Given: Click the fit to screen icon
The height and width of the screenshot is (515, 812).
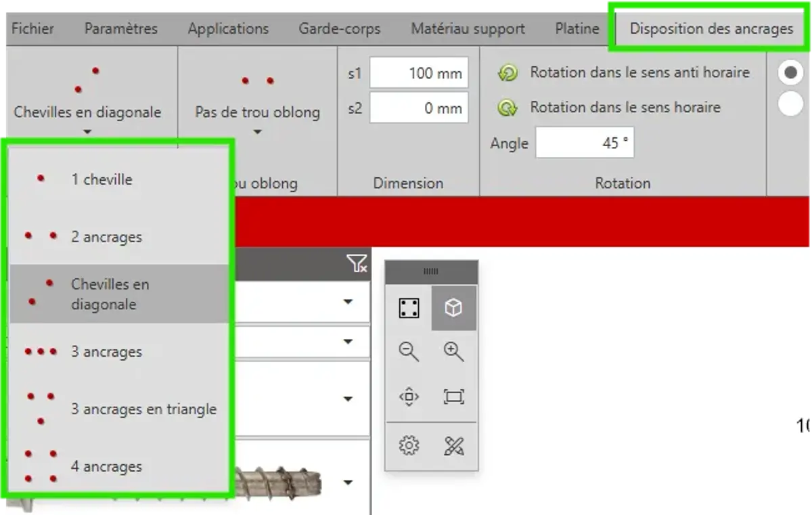Looking at the screenshot, I should (453, 397).
